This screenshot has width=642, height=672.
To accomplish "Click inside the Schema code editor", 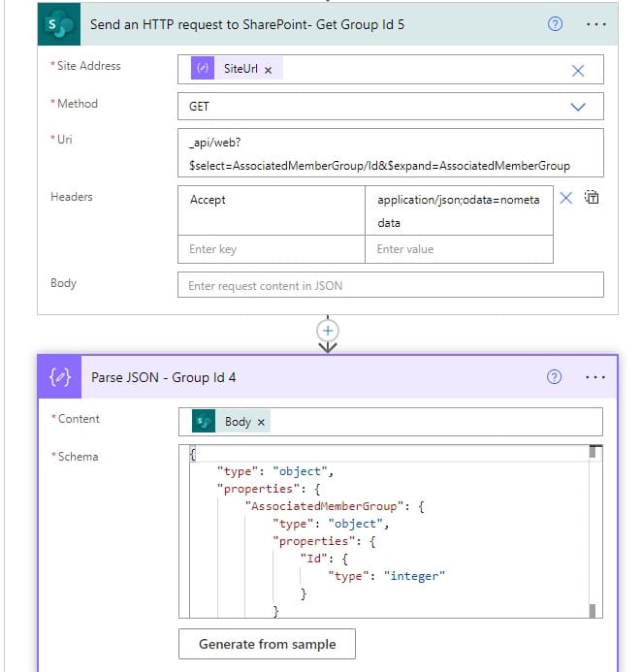I will point(390,531).
